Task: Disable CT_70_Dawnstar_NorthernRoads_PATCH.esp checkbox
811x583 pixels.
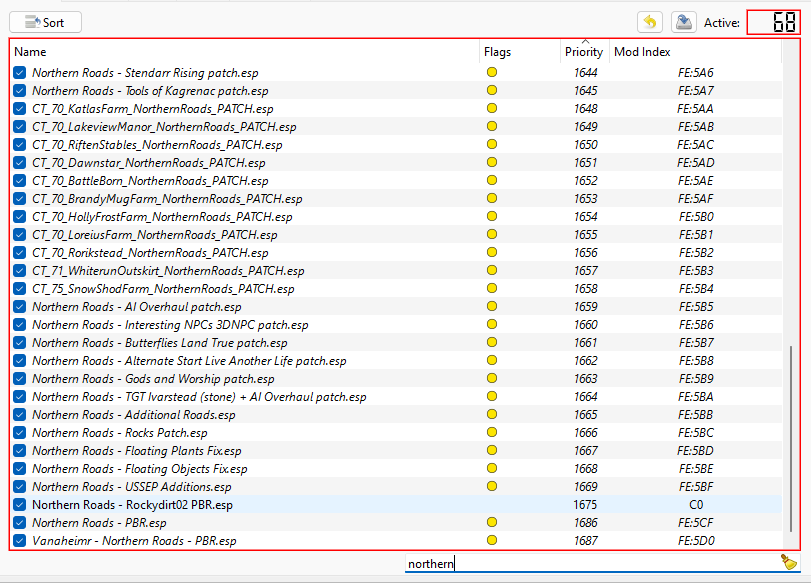Action: coord(20,162)
